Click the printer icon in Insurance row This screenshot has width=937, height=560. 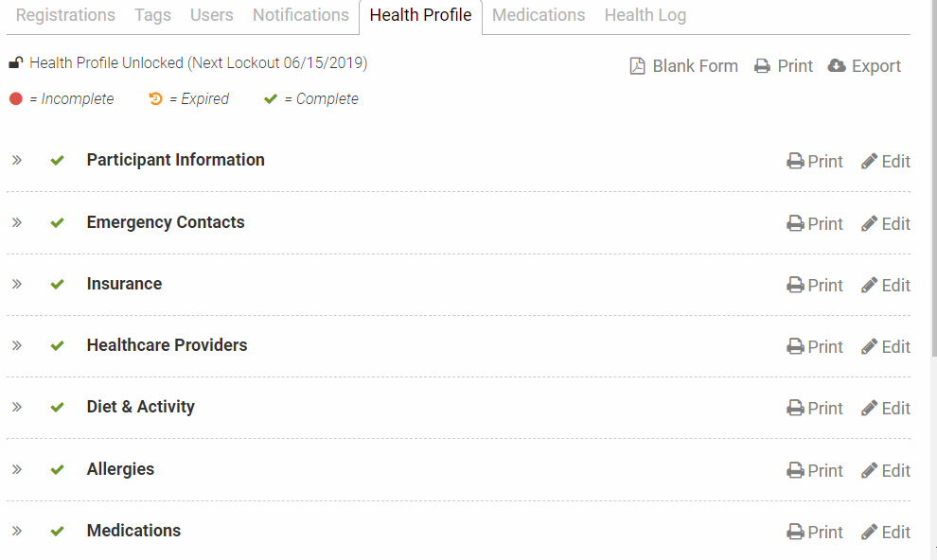point(795,286)
